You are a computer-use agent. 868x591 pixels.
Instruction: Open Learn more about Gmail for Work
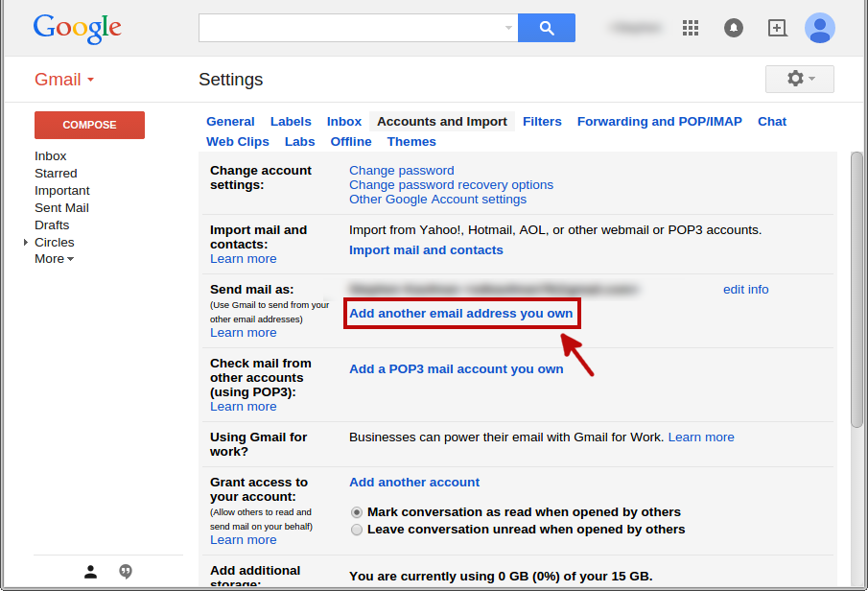click(x=701, y=437)
